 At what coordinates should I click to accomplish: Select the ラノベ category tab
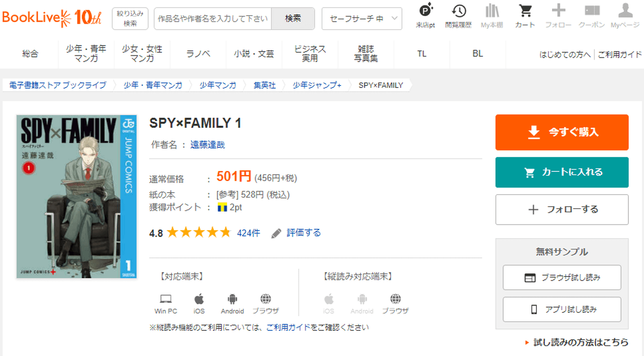(198, 54)
